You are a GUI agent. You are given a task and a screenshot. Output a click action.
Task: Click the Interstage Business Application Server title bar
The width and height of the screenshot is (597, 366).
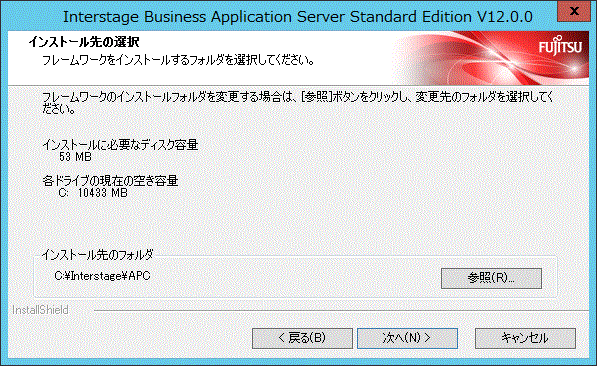298,17
